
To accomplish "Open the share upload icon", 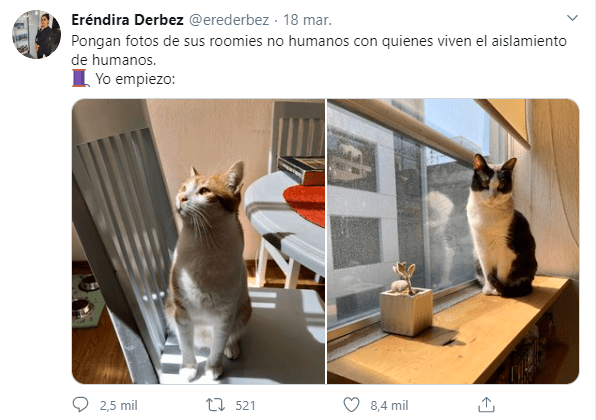I will (486, 405).
